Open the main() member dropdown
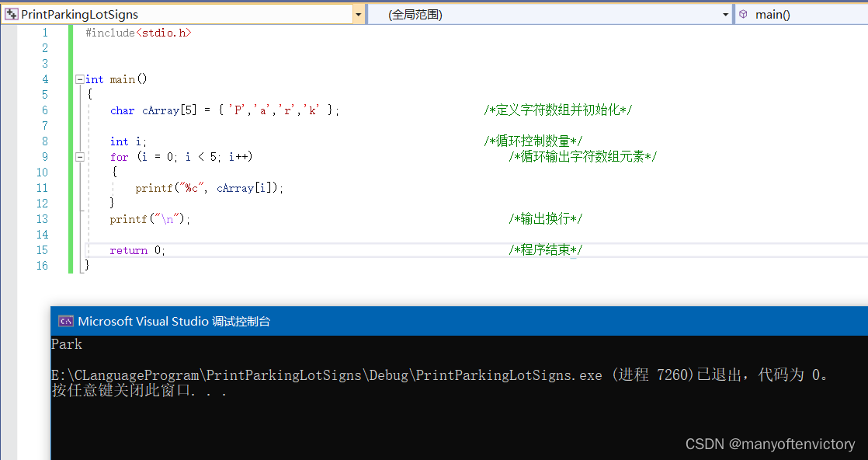This screenshot has width=868, height=460. (801, 15)
